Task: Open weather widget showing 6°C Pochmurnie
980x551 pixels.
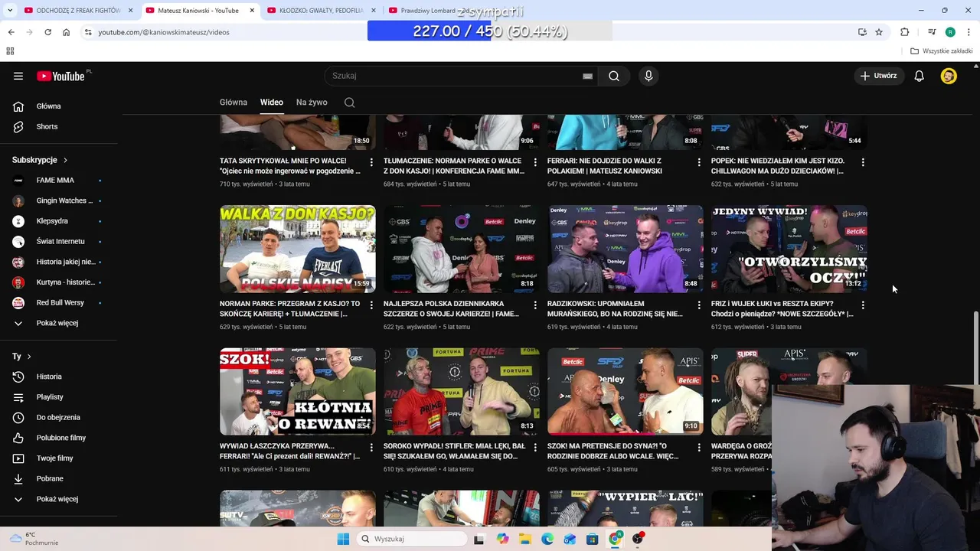Action: coord(34,539)
